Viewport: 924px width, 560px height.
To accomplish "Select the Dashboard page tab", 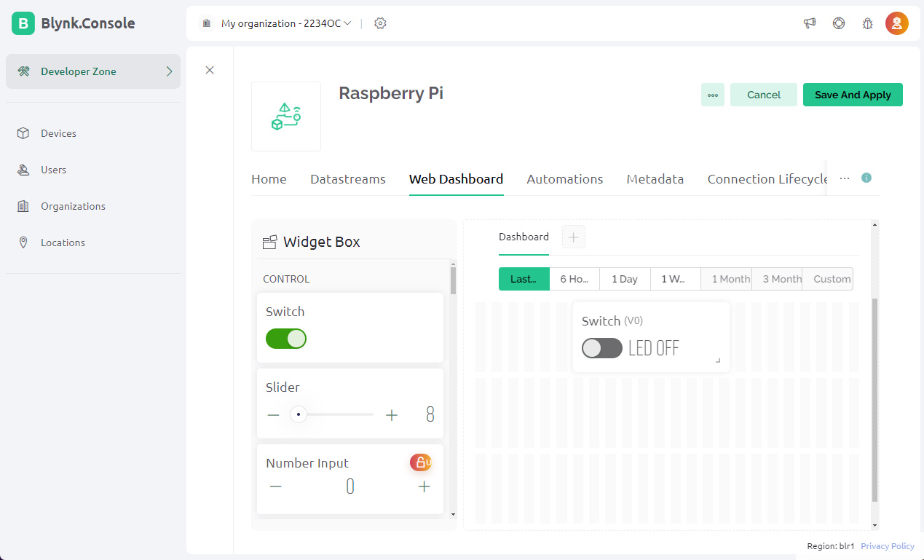I will (524, 237).
